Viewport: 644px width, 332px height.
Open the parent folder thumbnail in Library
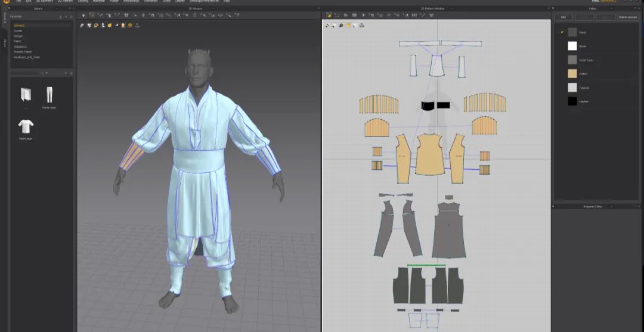26,95
